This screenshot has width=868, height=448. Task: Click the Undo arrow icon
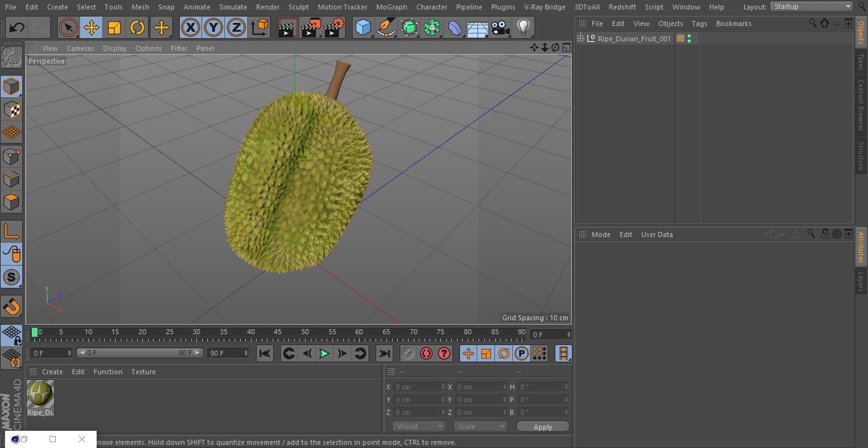(17, 28)
